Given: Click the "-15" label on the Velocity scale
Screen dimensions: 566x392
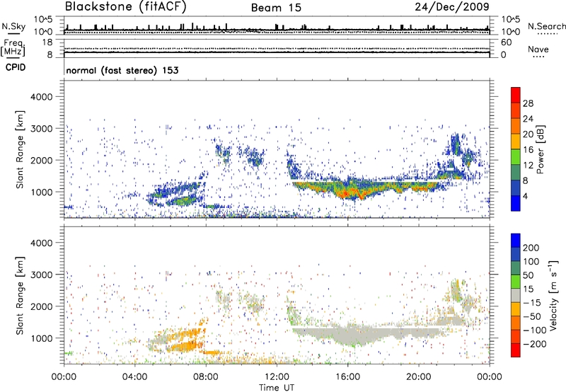Looking at the screenshot, I should pyautogui.click(x=532, y=303).
